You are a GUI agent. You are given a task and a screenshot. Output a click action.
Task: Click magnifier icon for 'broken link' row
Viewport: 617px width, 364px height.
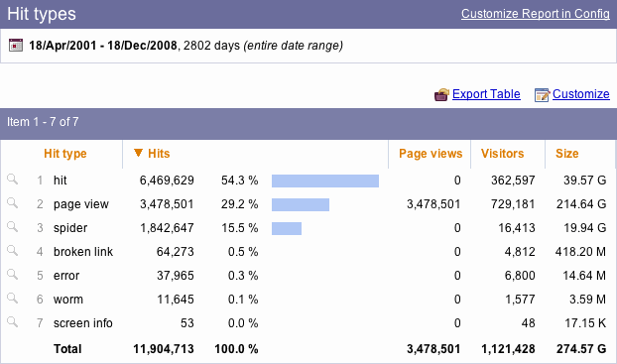[13, 251]
